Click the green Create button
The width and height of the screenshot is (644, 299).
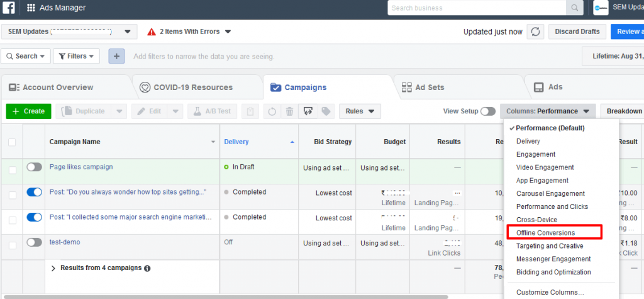tap(28, 111)
